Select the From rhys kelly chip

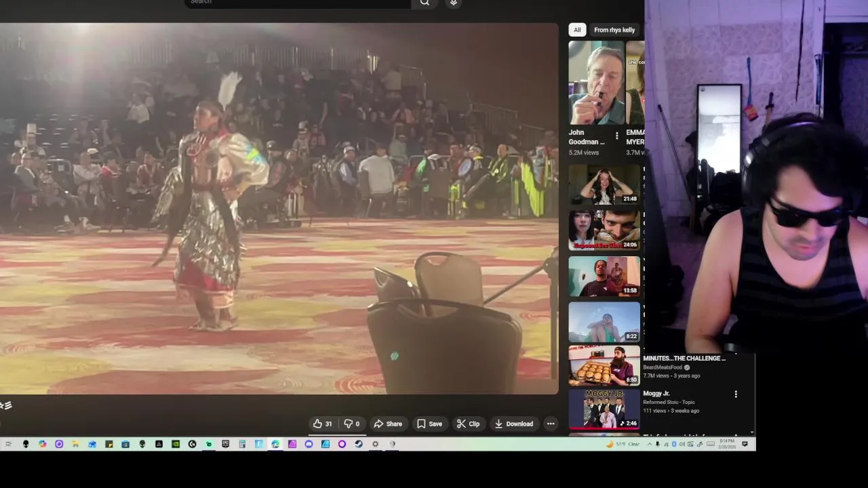click(614, 30)
